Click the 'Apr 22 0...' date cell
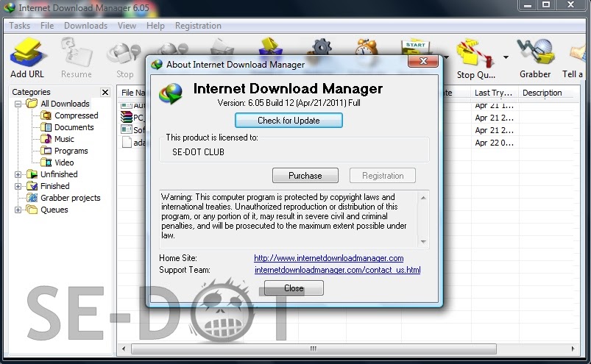 tap(494, 143)
